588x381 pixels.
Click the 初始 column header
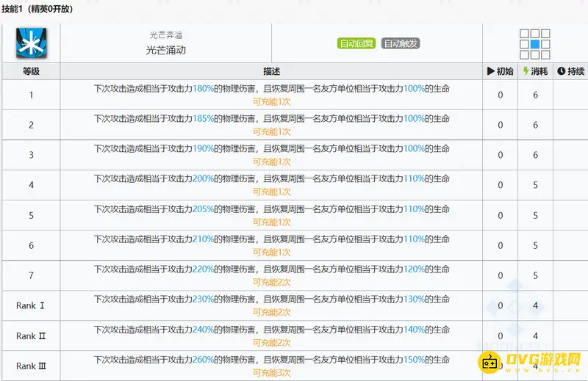pos(501,71)
